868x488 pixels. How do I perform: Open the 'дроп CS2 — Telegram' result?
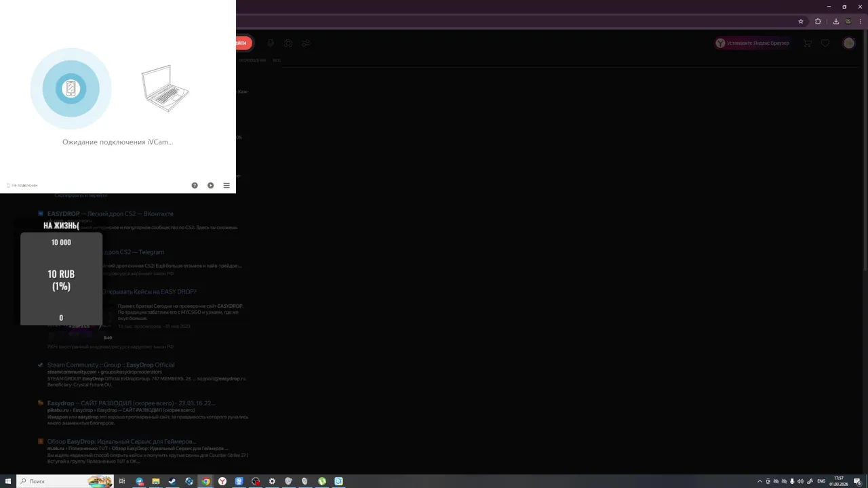coord(134,252)
